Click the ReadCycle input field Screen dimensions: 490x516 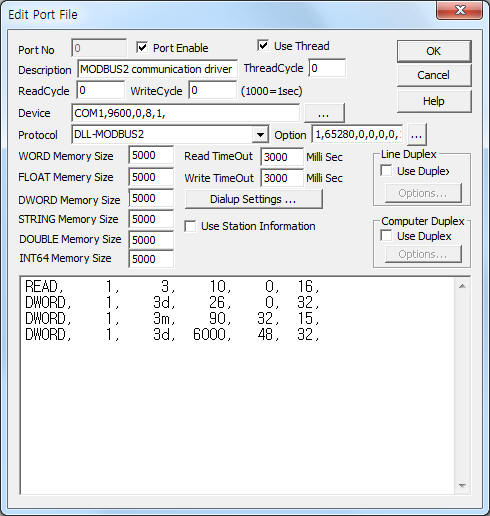click(100, 90)
